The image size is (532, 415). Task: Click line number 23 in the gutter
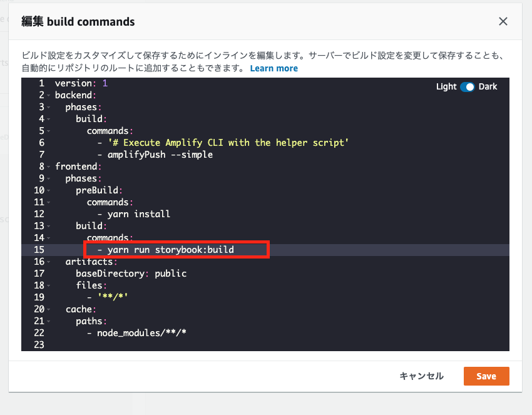(x=39, y=345)
